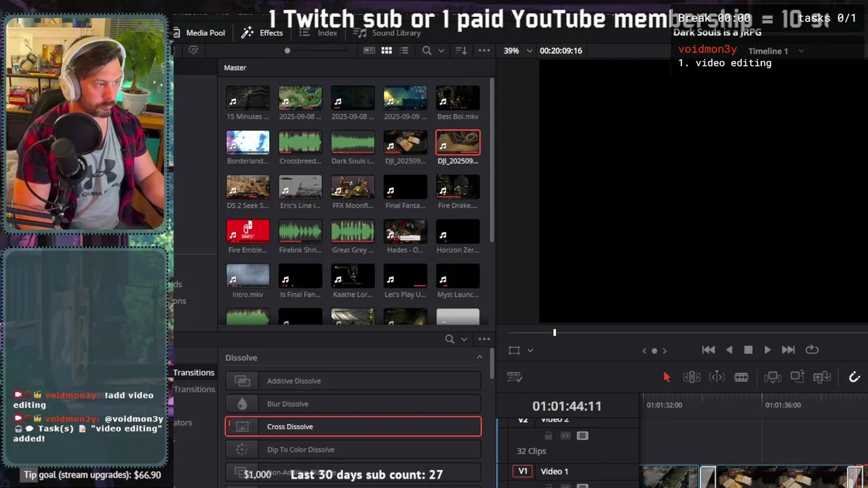Select the Dip To Color Dissolve transition

[353, 449]
